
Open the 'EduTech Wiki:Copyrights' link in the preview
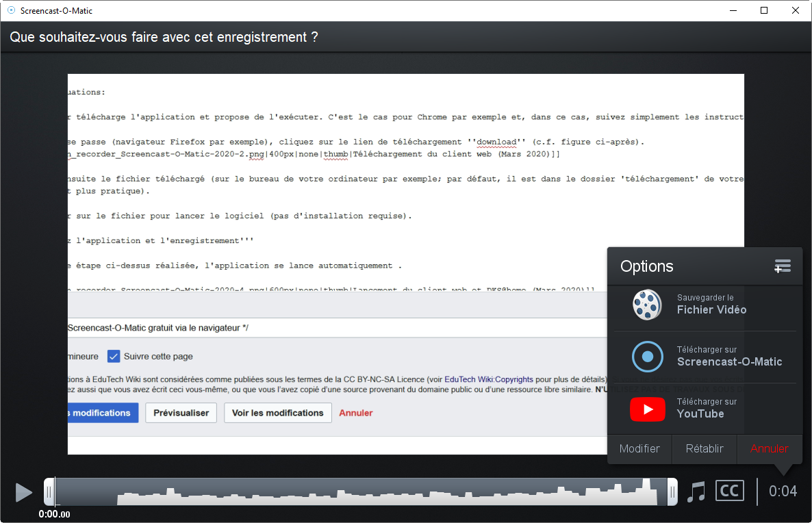(488, 379)
